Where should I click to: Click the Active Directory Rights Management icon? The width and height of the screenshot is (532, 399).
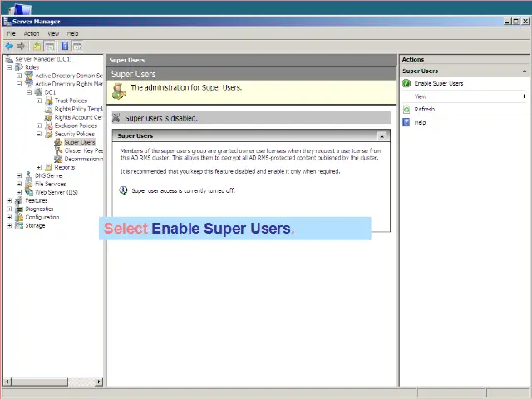click(29, 84)
